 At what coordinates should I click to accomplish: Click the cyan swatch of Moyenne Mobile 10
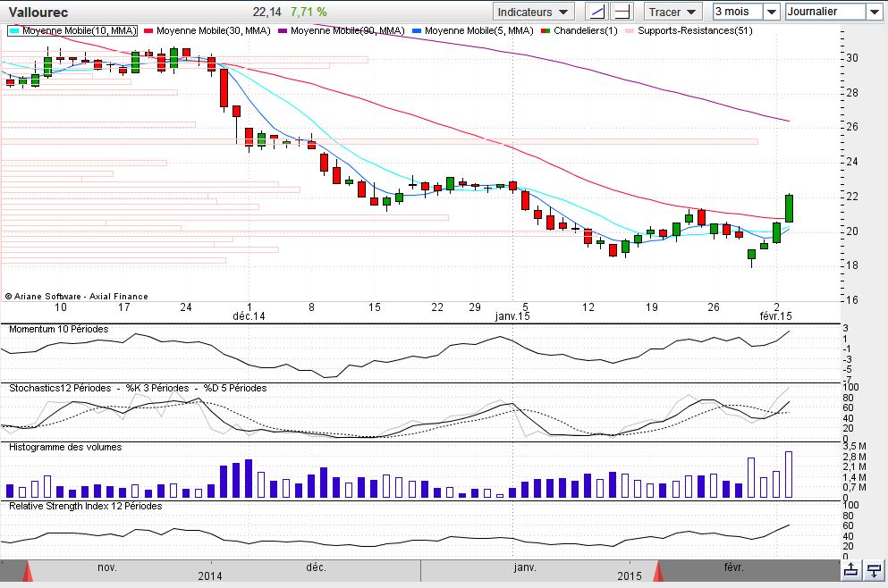[x=14, y=31]
